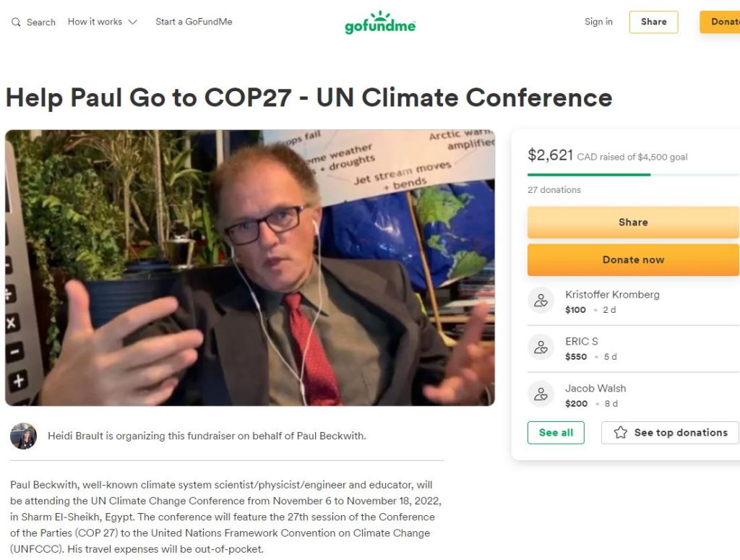Expand the How it works dropdown
740x560 pixels.
pos(103,22)
